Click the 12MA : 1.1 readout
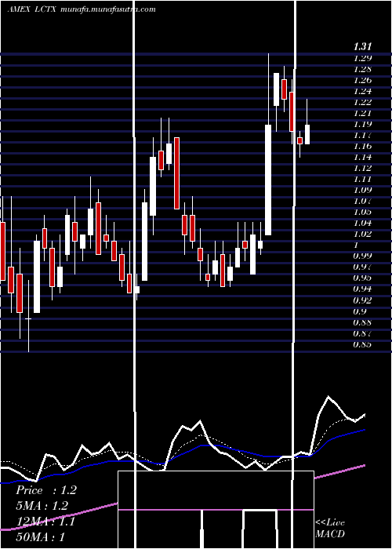Image resolution: width=392 pixels, height=549 pixels. (45, 522)
